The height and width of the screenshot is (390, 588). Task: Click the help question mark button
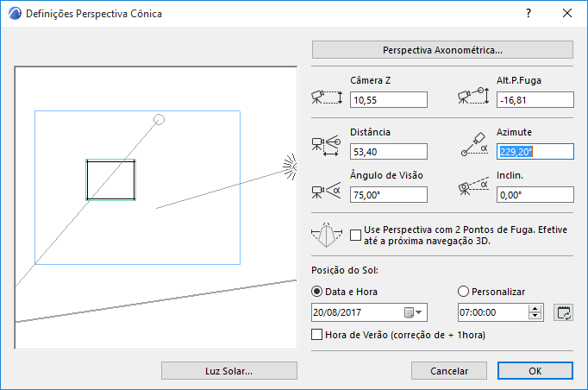click(528, 14)
